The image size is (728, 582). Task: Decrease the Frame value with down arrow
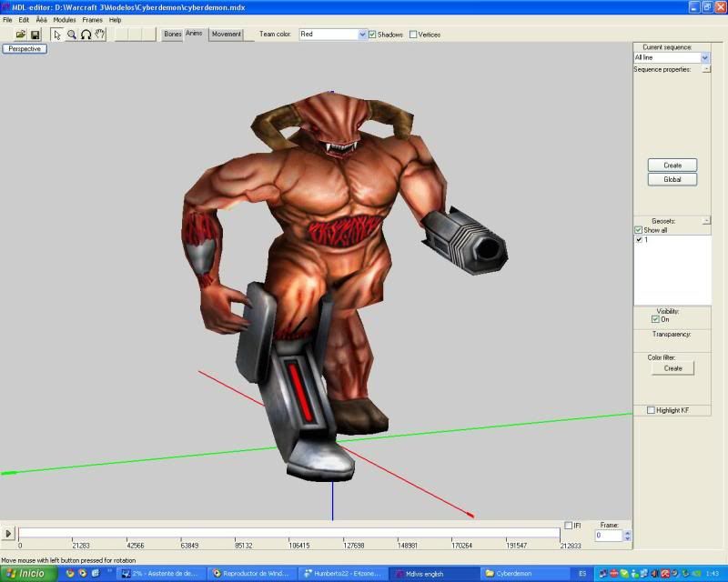pos(627,538)
